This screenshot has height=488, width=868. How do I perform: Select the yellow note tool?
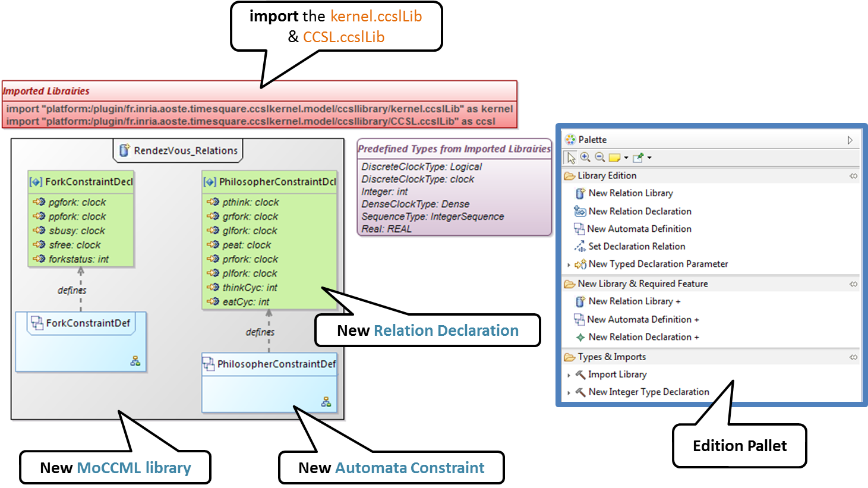point(614,158)
